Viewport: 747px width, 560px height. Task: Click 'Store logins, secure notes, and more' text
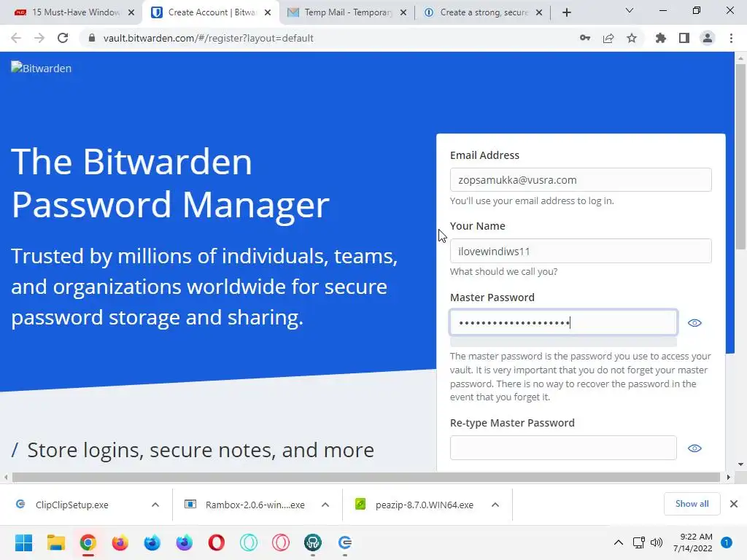[201, 450]
